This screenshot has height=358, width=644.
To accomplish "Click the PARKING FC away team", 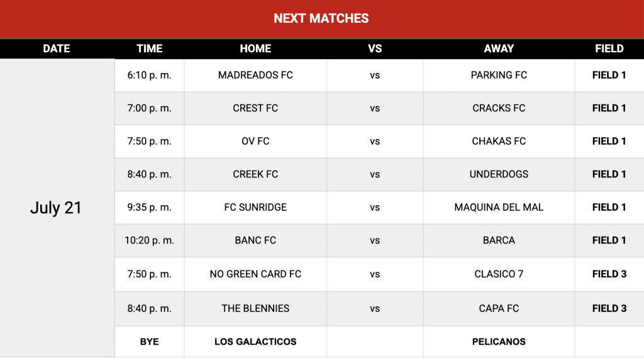I will 499,76.
